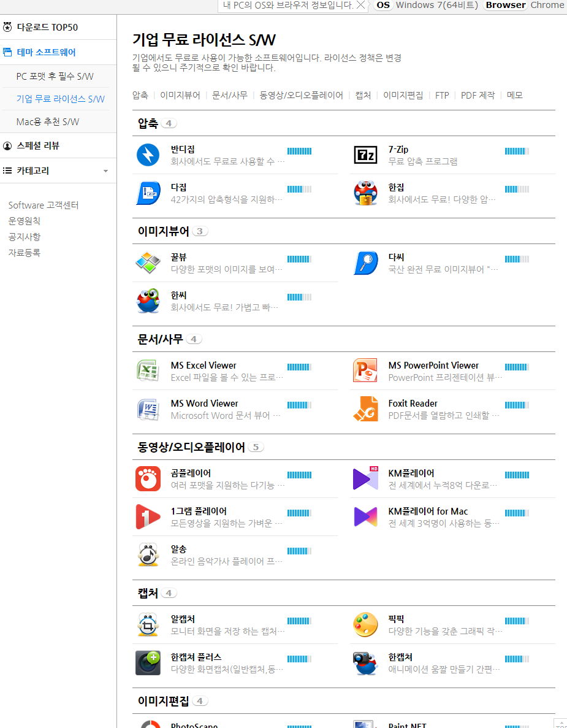The height and width of the screenshot is (728, 567).
Task: Click the 스페셜 리뷰 person icon
Action: click(x=7, y=146)
